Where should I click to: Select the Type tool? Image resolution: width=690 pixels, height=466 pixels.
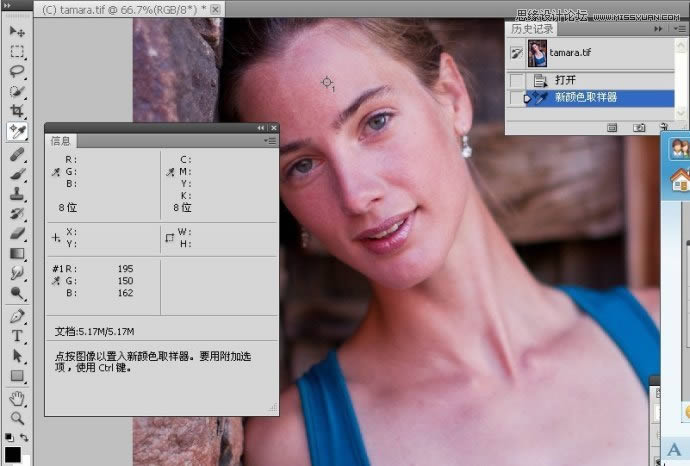[x=17, y=336]
